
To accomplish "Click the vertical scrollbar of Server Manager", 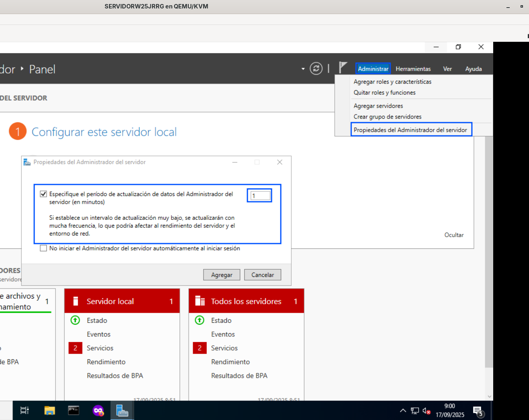I will coord(489,252).
